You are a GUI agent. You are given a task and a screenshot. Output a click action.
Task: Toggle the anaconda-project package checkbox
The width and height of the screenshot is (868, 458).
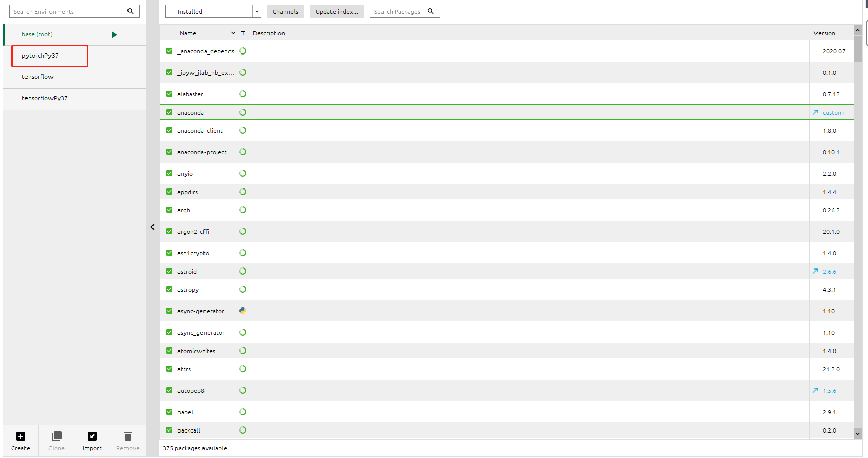pos(169,152)
